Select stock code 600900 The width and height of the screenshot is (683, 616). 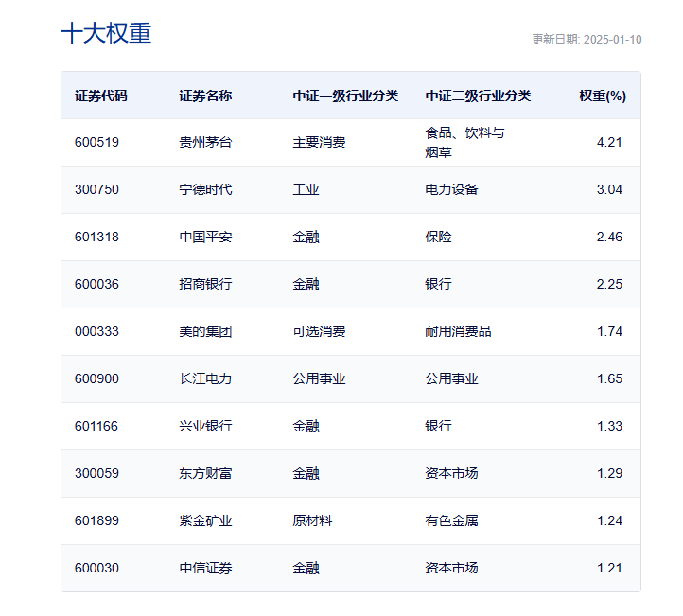coord(96,379)
